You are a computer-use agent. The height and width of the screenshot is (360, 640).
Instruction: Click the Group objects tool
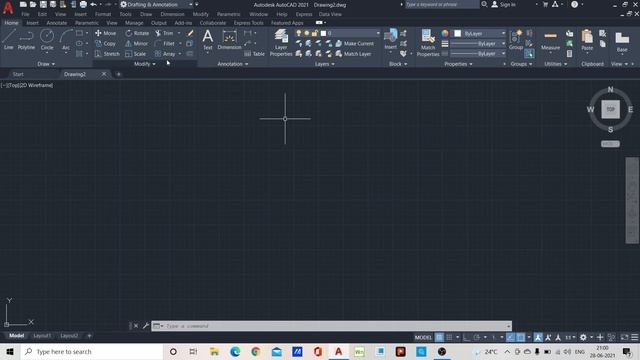516,40
